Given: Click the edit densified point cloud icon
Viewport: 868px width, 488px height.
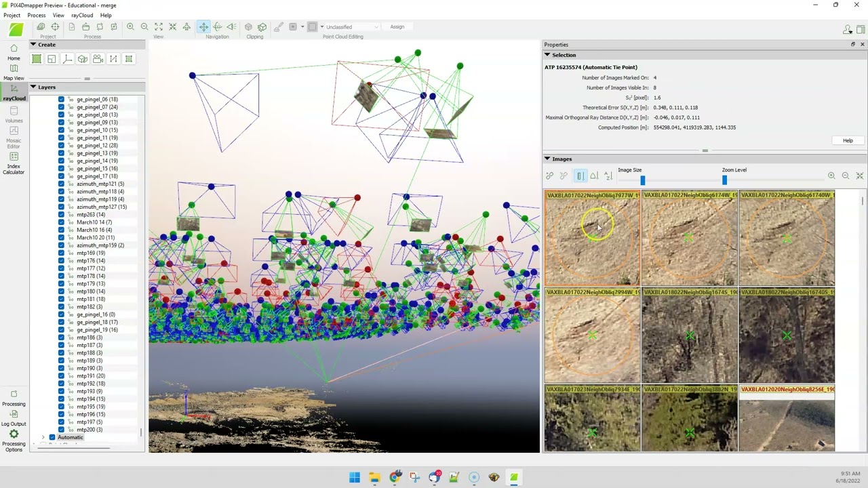Looking at the screenshot, I should (x=279, y=26).
